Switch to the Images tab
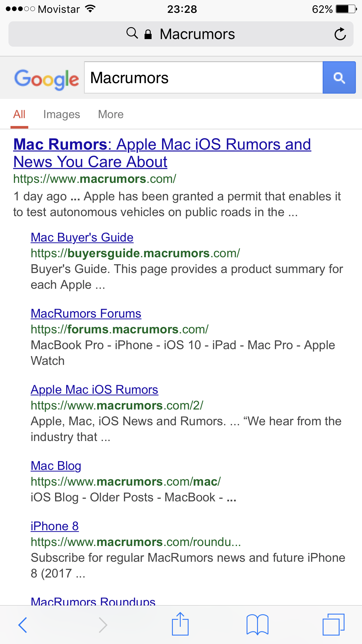The image size is (362, 644). pos(61,114)
